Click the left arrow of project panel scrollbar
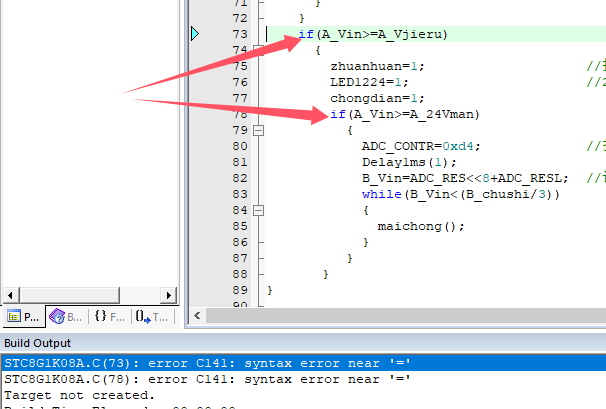The width and height of the screenshot is (606, 409). coord(10,295)
